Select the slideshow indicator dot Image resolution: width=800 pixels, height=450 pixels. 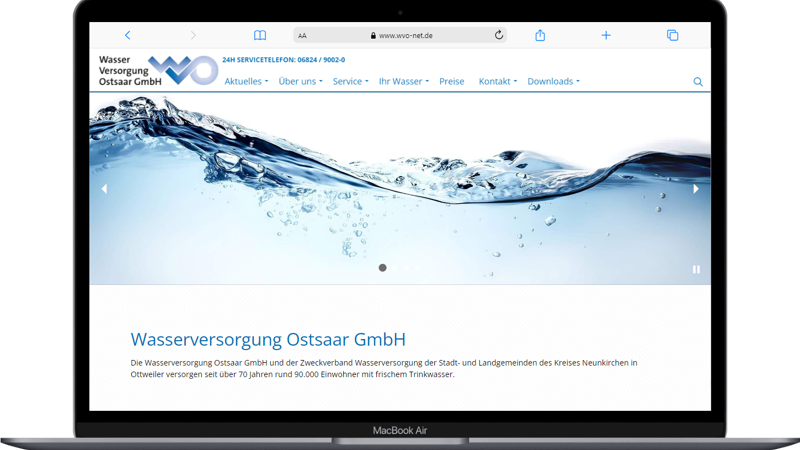coord(382,268)
